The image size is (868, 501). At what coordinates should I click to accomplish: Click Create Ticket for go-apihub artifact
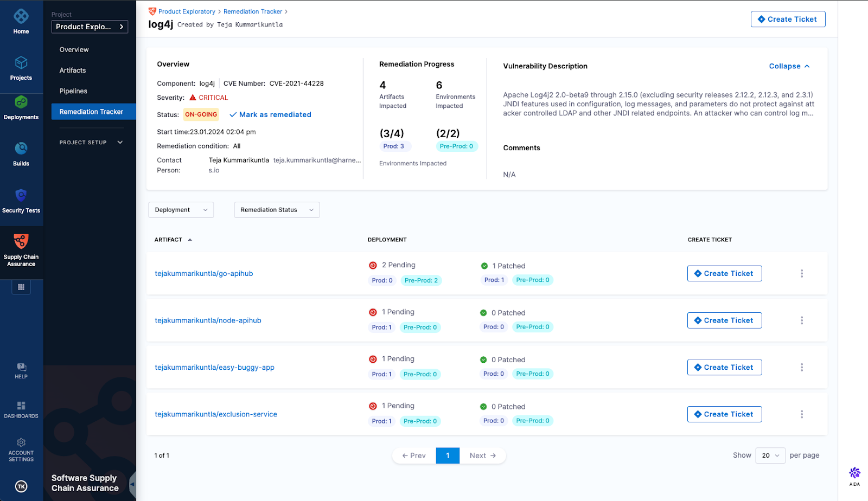coord(724,273)
